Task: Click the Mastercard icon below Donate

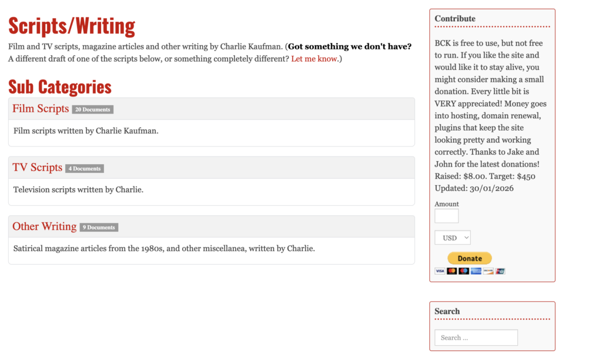Action: coord(451,271)
